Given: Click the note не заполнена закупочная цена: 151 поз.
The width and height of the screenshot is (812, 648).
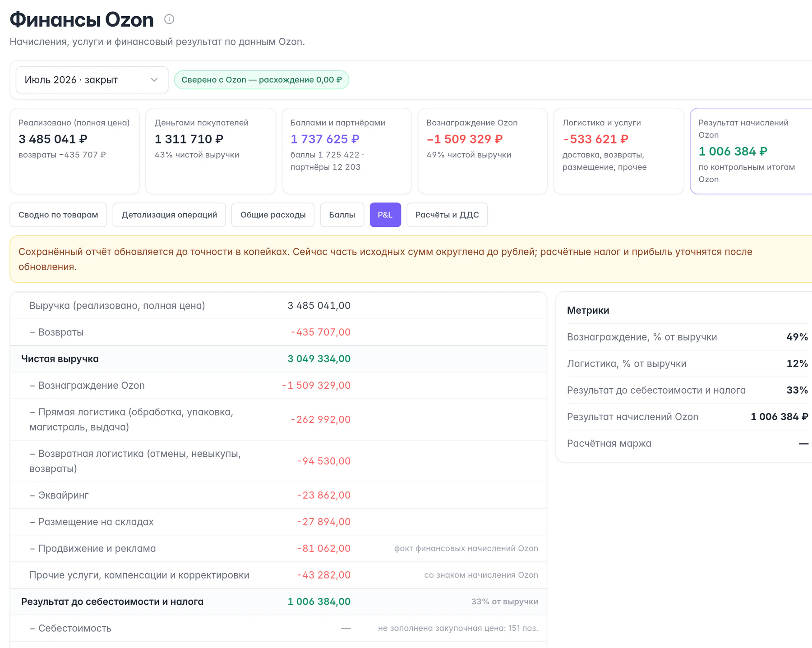Looking at the screenshot, I should (x=458, y=628).
